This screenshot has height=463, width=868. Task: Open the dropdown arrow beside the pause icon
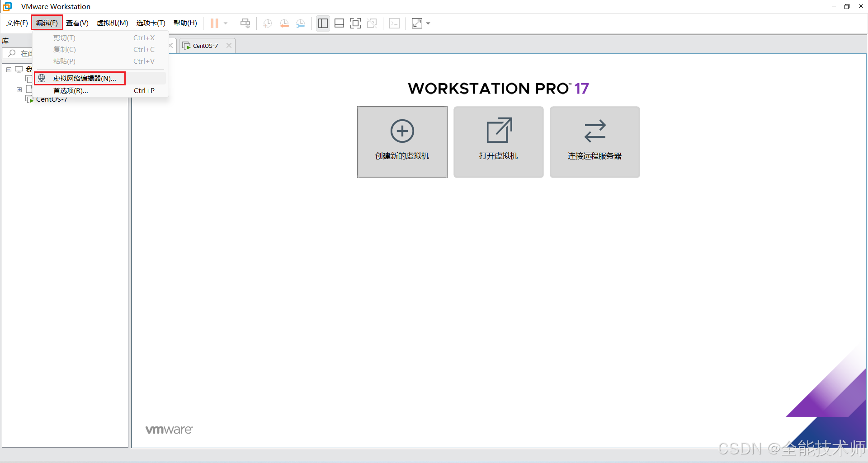(226, 23)
